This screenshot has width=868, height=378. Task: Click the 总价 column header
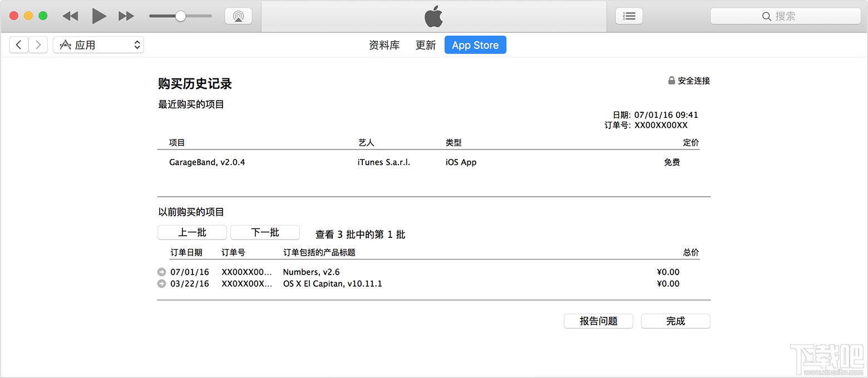pos(691,252)
